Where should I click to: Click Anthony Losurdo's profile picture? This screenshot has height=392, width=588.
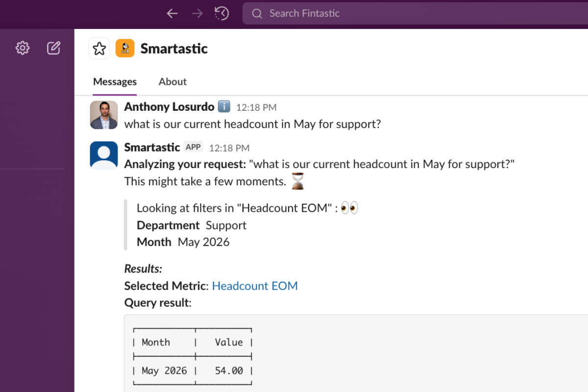pos(103,115)
